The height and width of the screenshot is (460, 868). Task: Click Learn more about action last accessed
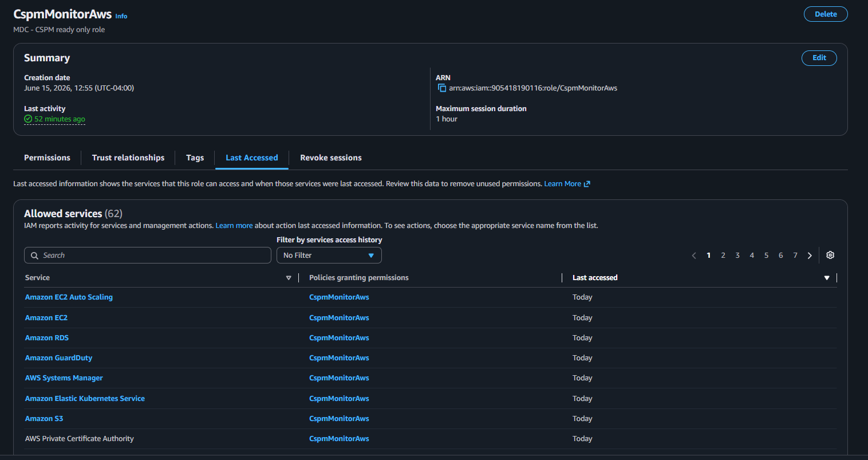(x=234, y=226)
